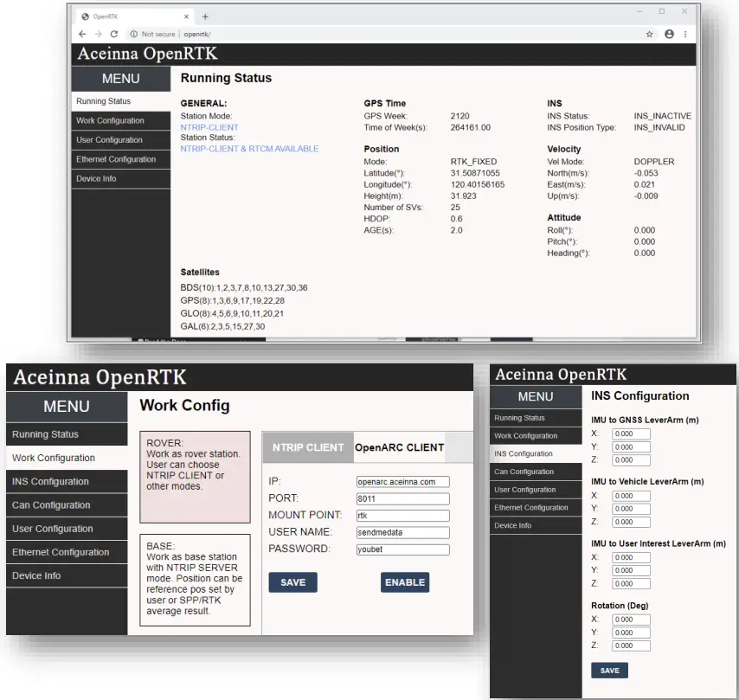Reload the OpenRTK page
Image resolution: width=739 pixels, height=700 pixels.
point(115,34)
